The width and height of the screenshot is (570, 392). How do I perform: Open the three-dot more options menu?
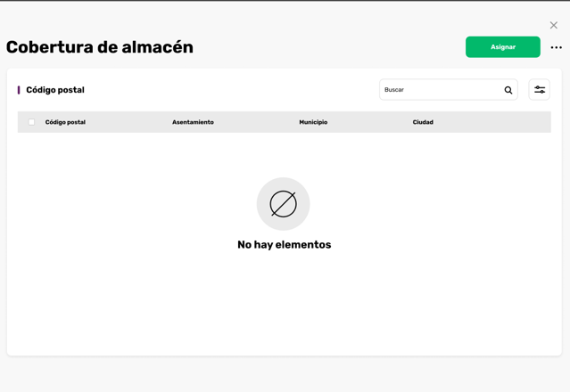click(557, 47)
